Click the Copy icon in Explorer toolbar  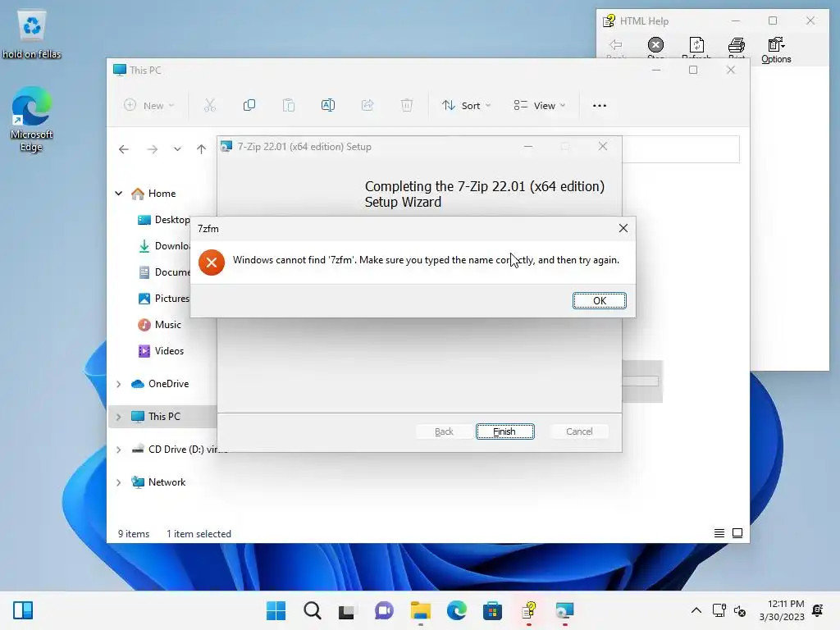tap(249, 106)
